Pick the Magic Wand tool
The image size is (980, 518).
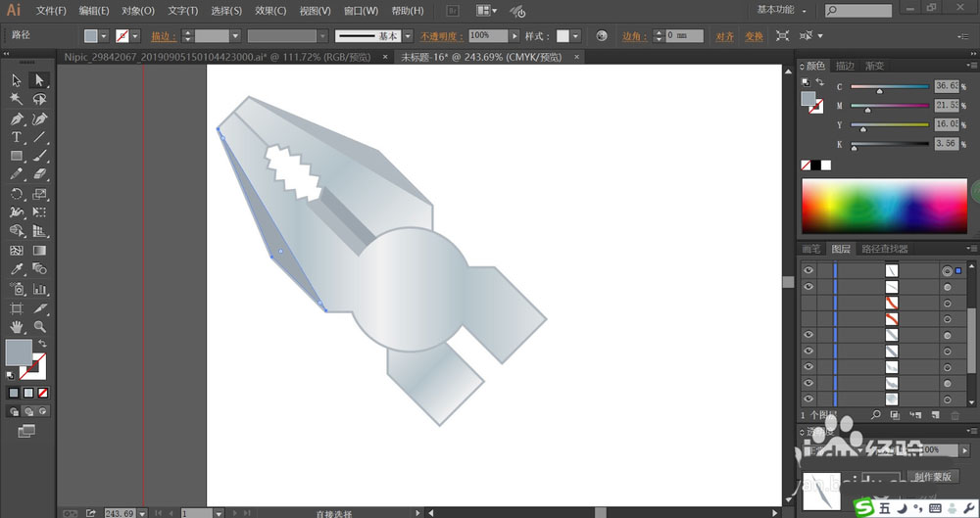point(17,99)
